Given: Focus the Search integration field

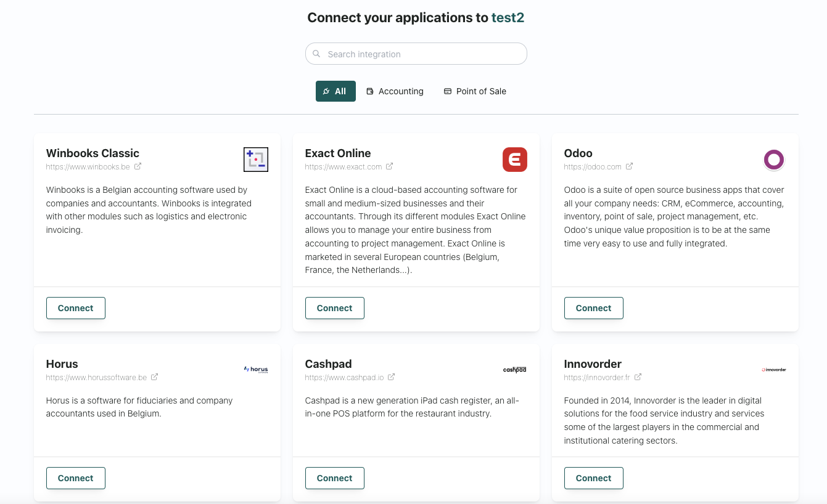Looking at the screenshot, I should tap(416, 54).
